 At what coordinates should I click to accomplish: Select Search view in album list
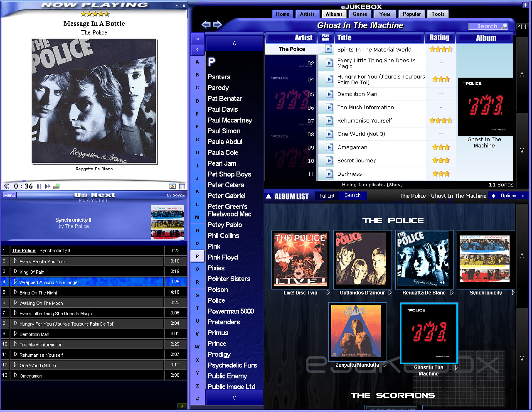coord(352,196)
